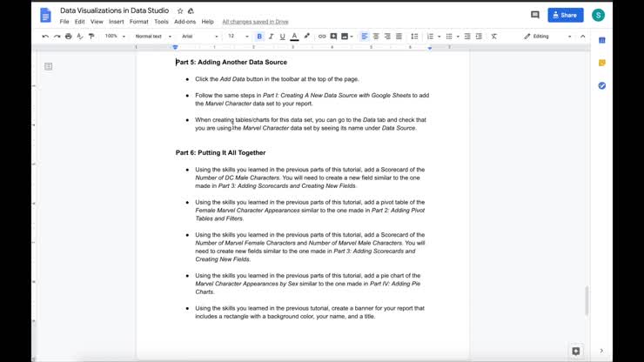This screenshot has width=644, height=362.
Task: Click the left indent marker on the ruler
Action: pos(176,48)
